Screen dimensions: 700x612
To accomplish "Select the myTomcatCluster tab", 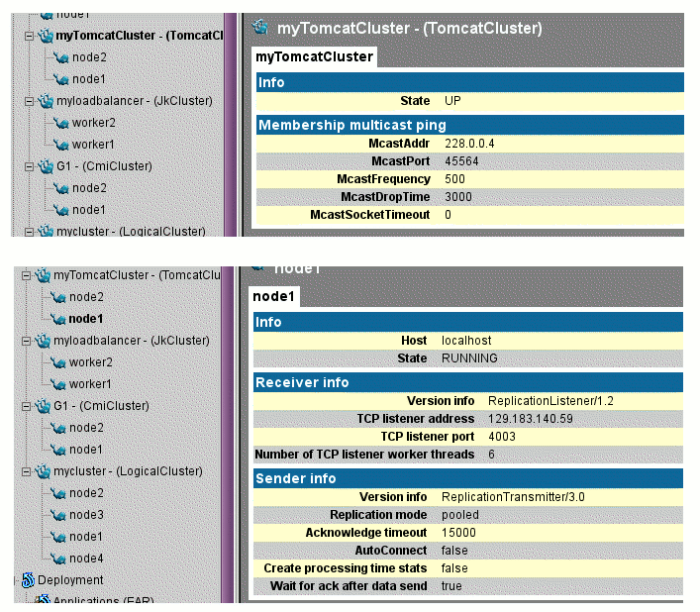I will point(314,57).
